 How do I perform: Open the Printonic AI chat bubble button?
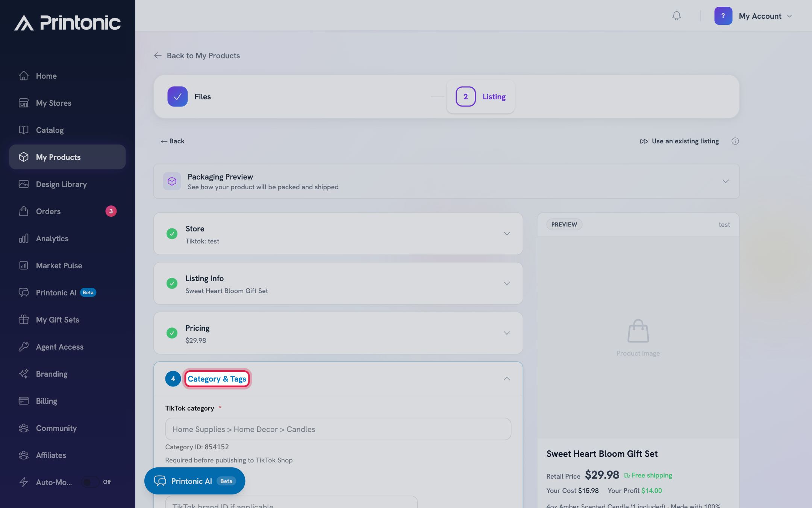[195, 481]
